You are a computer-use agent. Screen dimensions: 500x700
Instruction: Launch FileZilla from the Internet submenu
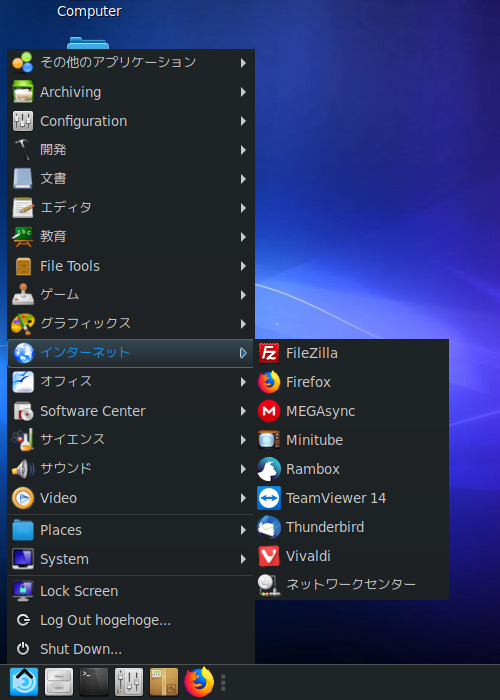351,353
